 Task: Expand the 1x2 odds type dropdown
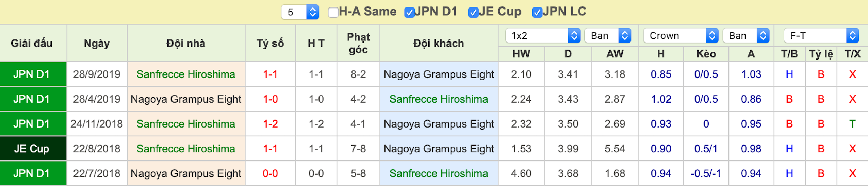click(x=543, y=36)
